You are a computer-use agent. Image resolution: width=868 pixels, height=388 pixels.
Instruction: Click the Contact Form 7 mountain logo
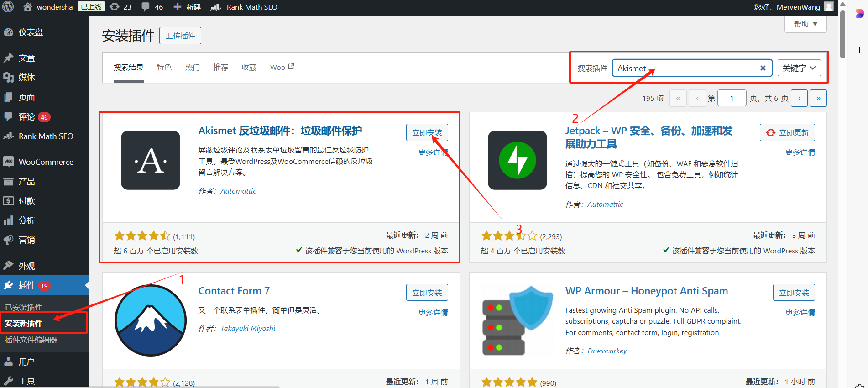151,320
